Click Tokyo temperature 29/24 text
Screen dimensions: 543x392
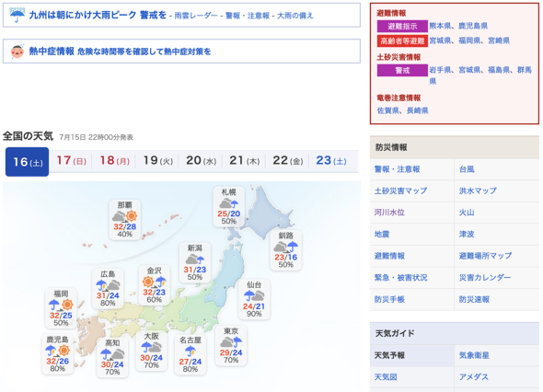tap(231, 352)
